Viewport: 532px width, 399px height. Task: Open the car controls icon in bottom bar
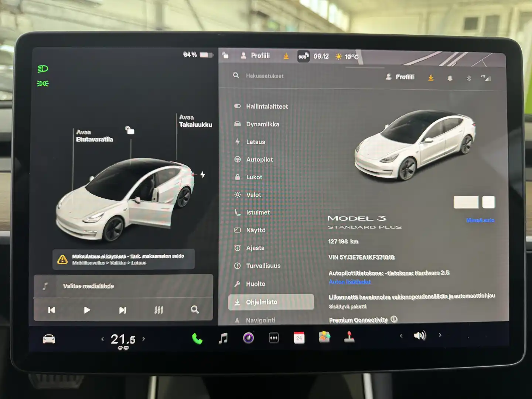[x=49, y=339]
